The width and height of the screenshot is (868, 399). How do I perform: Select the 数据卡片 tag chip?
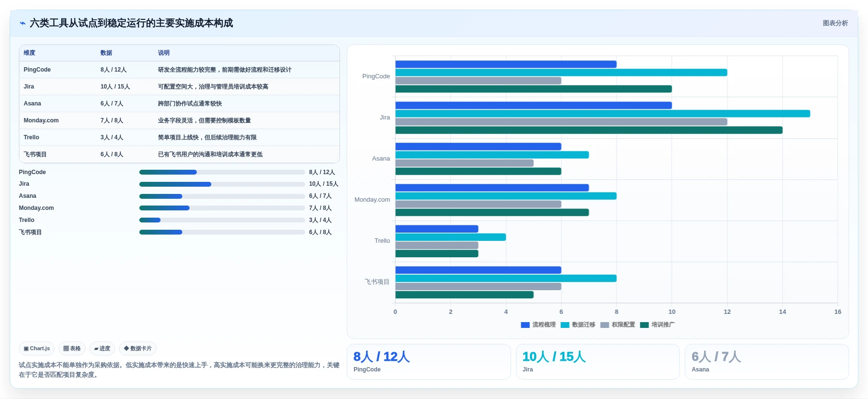[138, 348]
